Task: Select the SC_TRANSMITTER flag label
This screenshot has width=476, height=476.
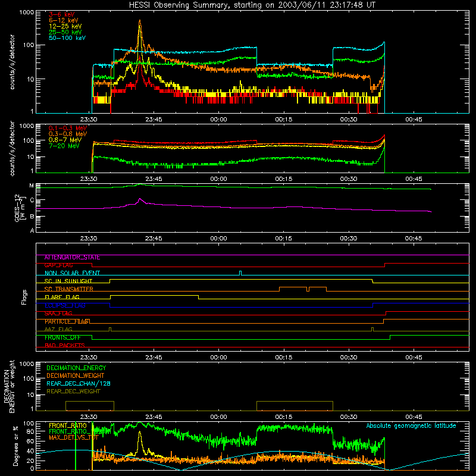Action: point(68,289)
